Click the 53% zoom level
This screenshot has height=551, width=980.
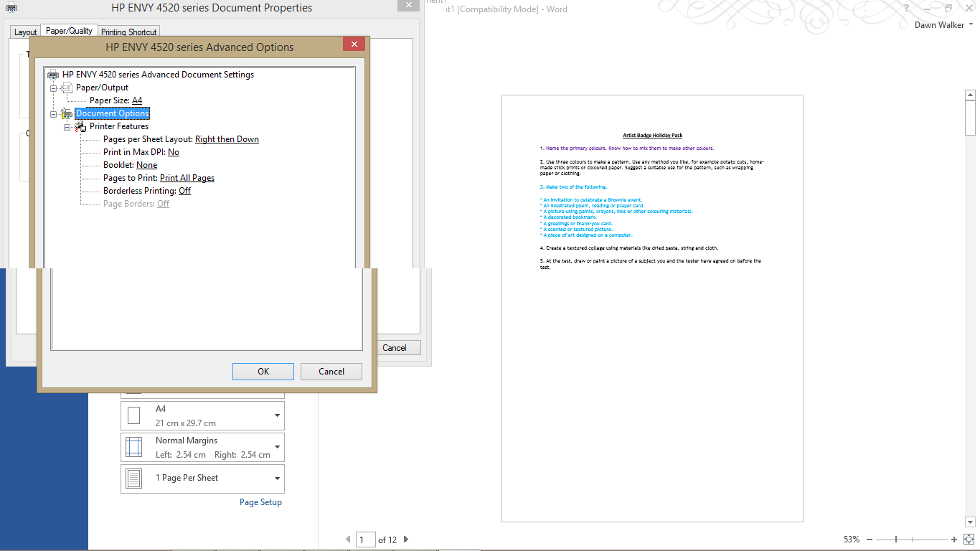(852, 540)
